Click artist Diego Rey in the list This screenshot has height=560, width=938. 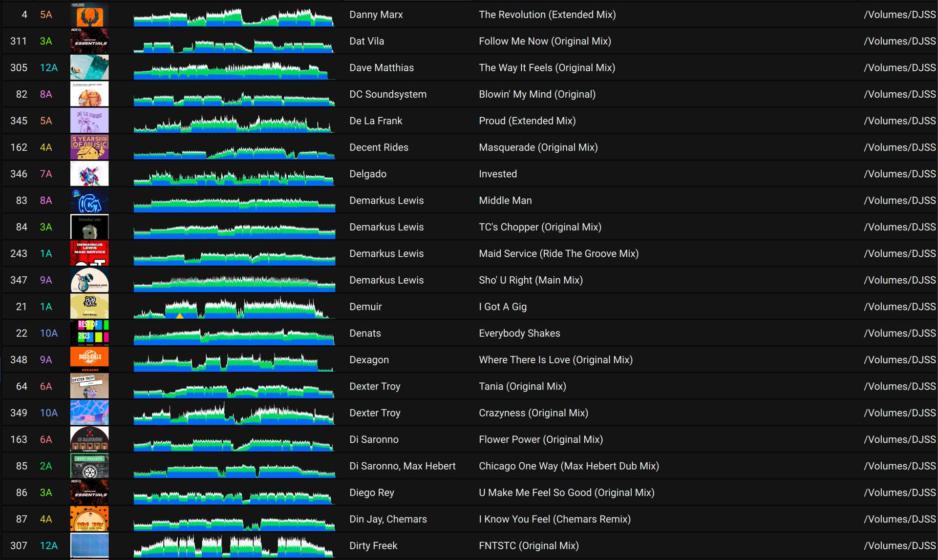[371, 493]
